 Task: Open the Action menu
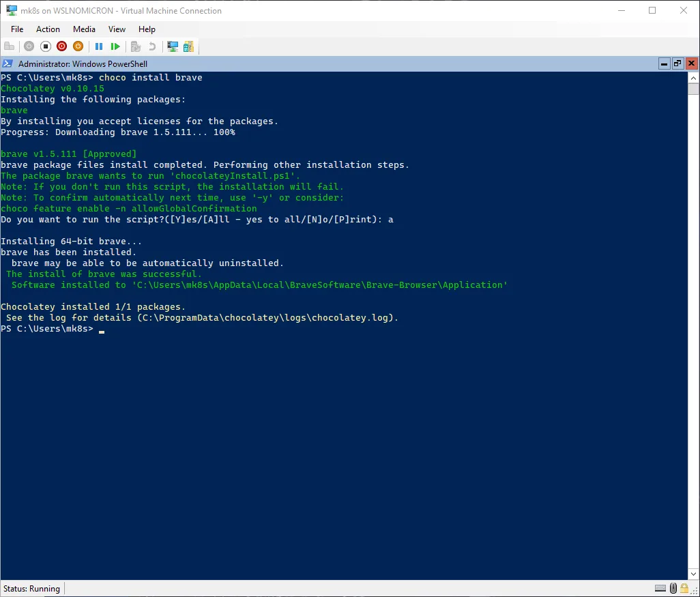(48, 29)
